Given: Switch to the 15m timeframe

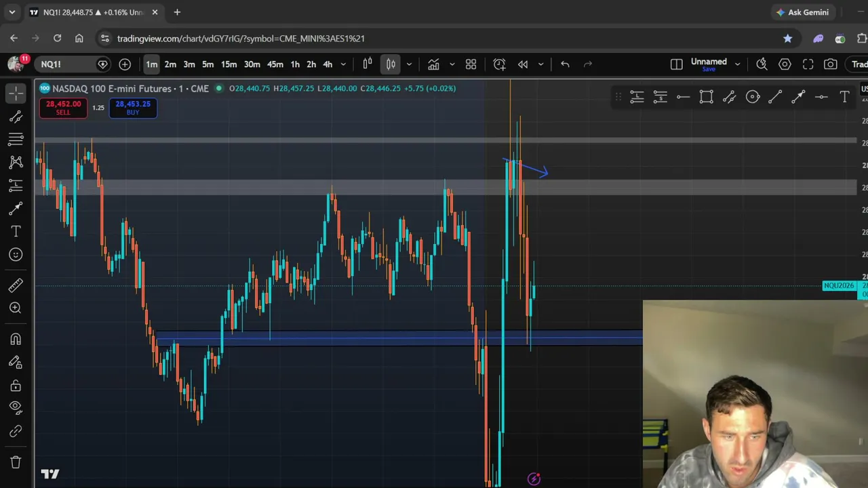Looking at the screenshot, I should tap(229, 64).
